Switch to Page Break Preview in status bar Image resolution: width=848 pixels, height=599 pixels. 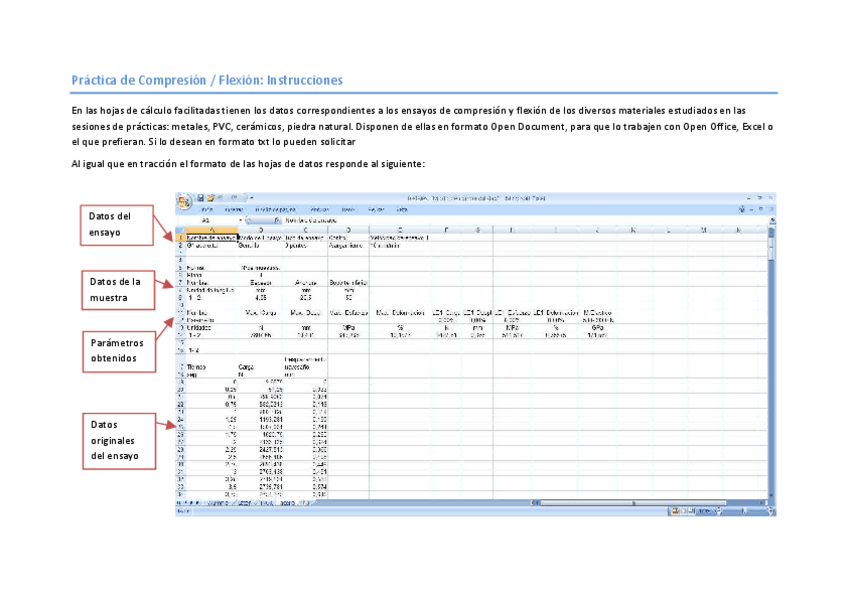tap(692, 511)
